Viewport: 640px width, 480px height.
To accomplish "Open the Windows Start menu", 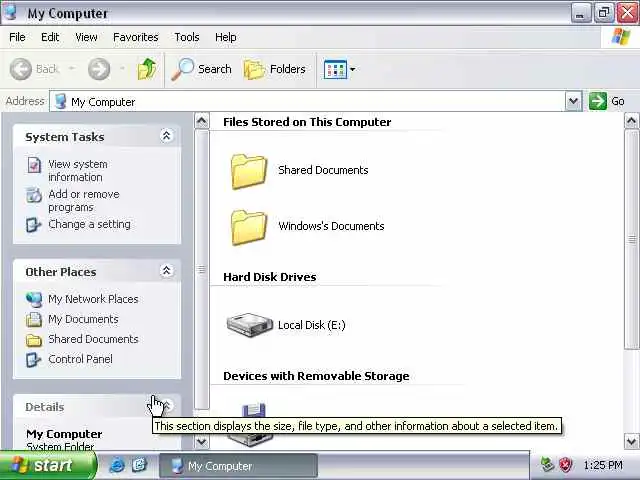I will click(48, 465).
